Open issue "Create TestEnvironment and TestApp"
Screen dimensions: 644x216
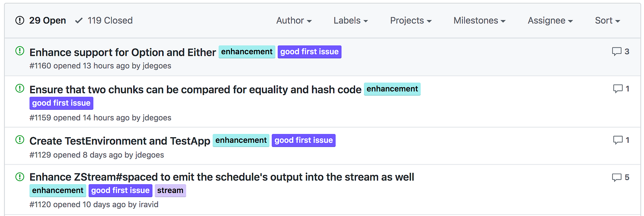[x=120, y=141]
